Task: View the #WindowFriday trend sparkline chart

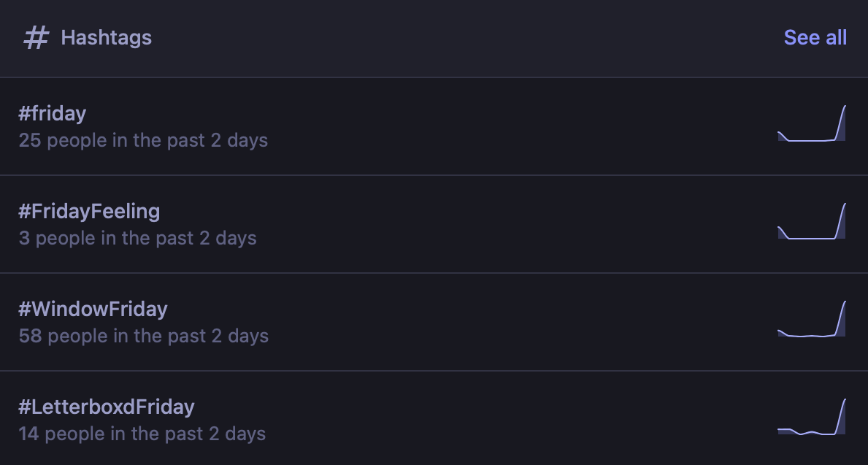Action: click(812, 319)
